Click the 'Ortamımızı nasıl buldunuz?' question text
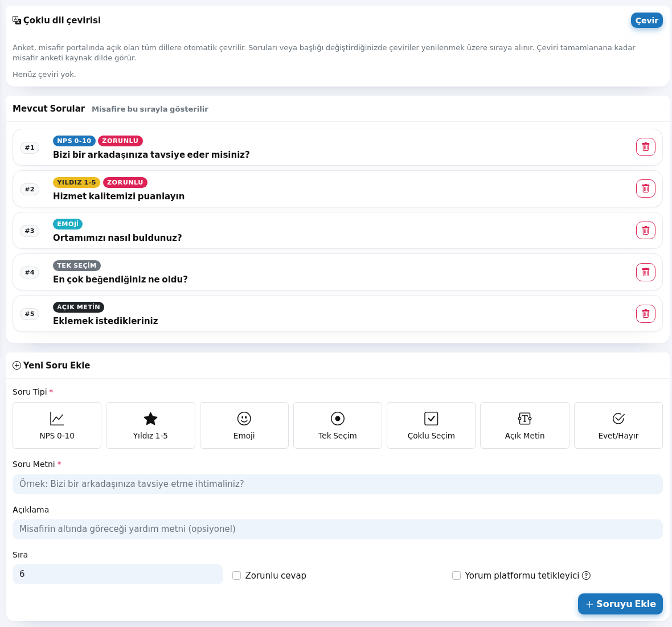The height and width of the screenshot is (627, 672). [117, 238]
